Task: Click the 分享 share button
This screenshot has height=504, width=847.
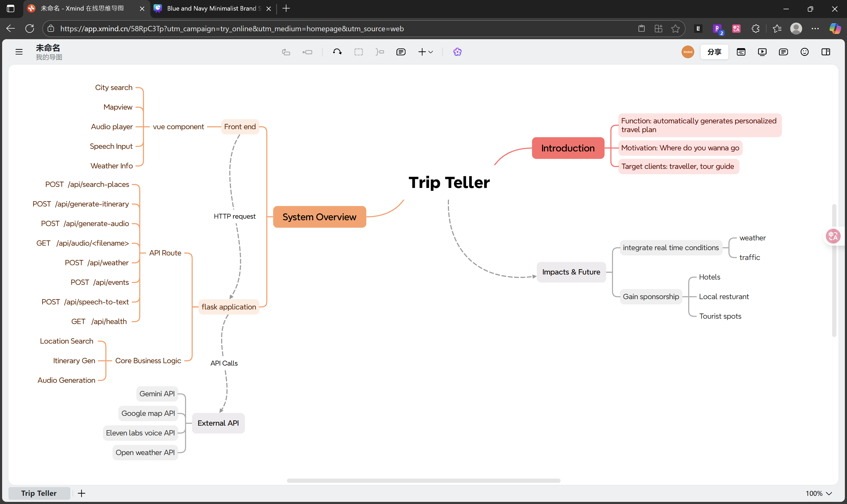Action: coord(714,52)
